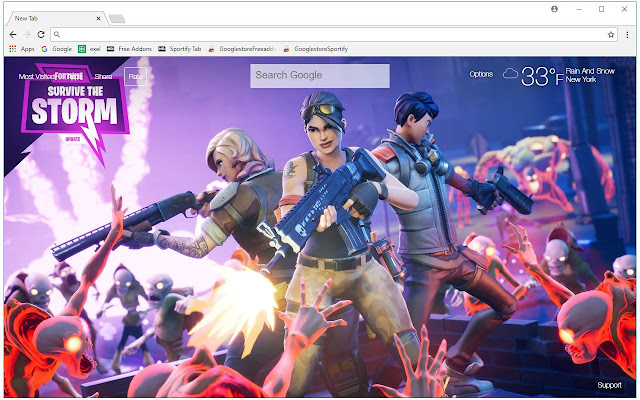Open the Options link
This screenshot has height=400, width=640.
point(481,74)
